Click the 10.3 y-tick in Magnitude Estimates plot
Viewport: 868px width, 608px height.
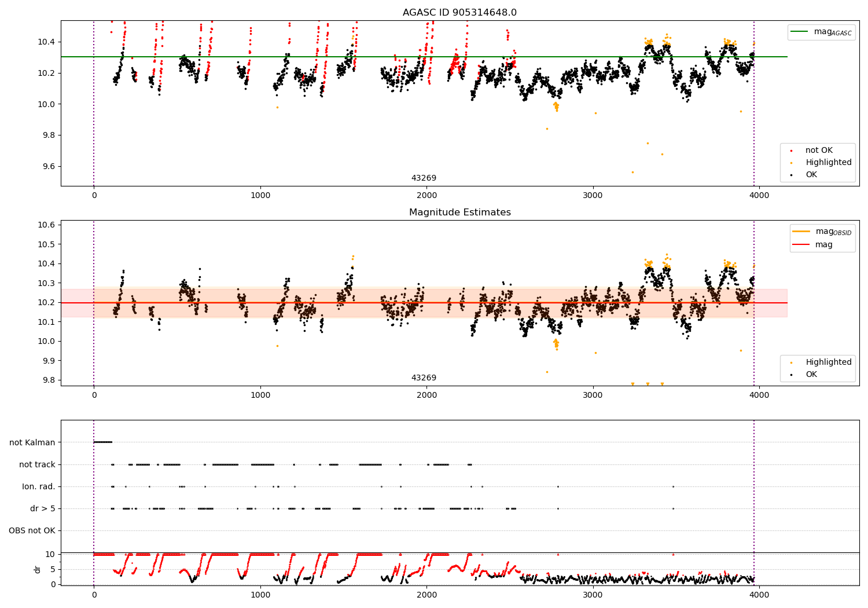pos(46,283)
